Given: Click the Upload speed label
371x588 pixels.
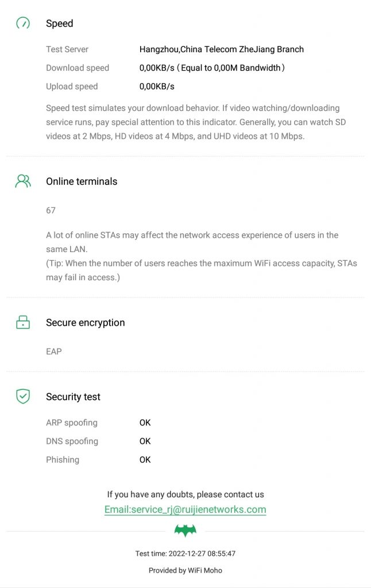Looking at the screenshot, I should click(x=72, y=86).
